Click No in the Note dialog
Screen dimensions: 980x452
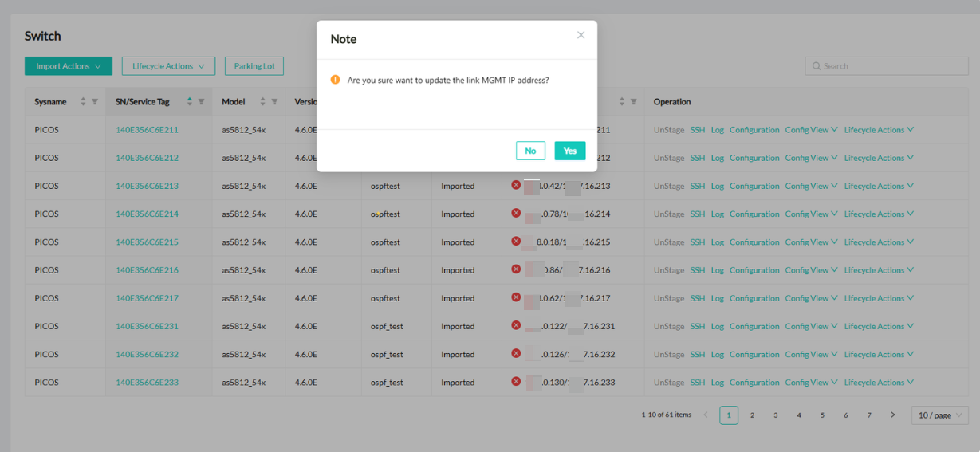pos(530,151)
